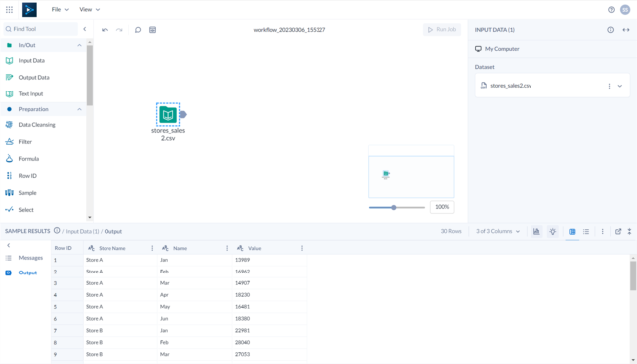The image size is (637, 364).
Task: Collapse the results panel
Action: (x=629, y=232)
